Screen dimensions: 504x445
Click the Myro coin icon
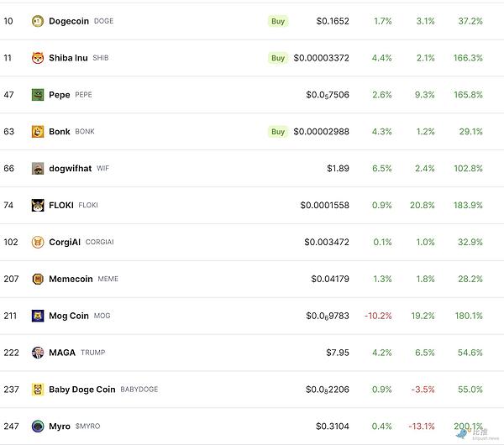click(x=37, y=427)
